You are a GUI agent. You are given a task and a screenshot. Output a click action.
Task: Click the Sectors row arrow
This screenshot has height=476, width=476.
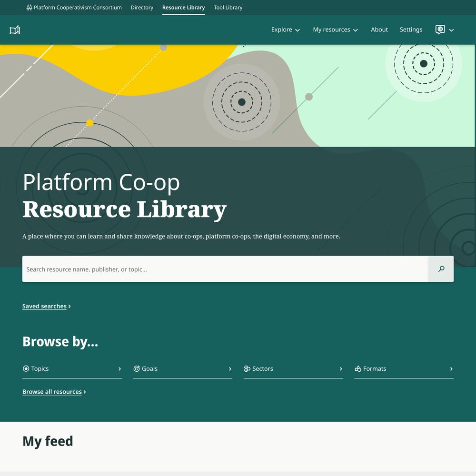point(341,369)
